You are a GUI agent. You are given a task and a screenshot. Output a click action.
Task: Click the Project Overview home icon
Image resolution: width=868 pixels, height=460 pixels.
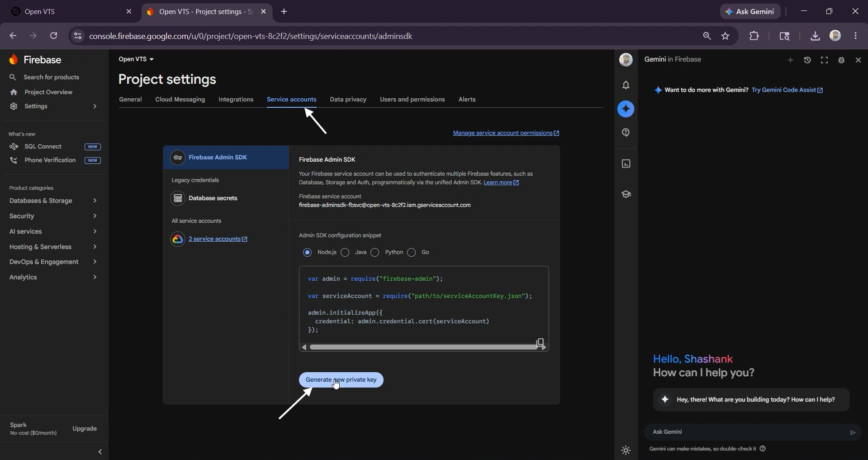14,92
